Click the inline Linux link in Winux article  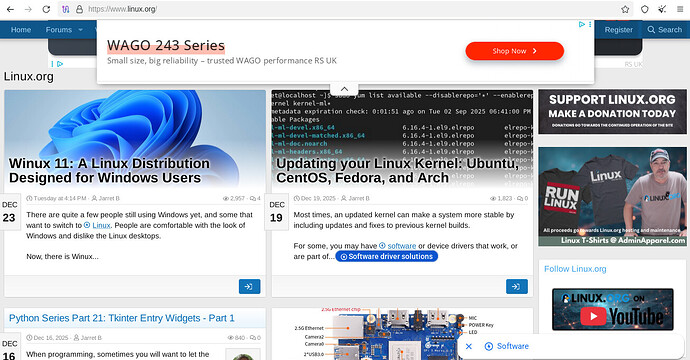coord(101,225)
